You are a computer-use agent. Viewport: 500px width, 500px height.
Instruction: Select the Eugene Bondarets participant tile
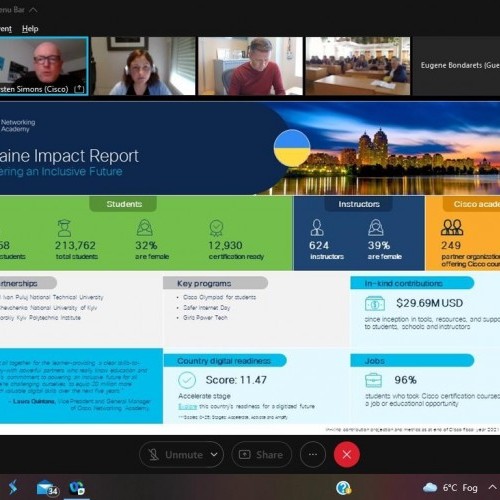click(457, 66)
